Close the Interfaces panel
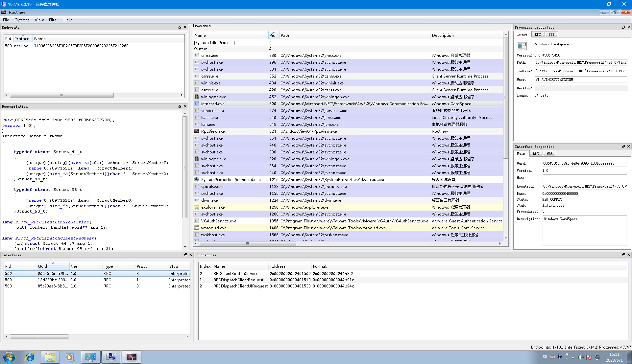The image size is (632, 364). (191, 255)
